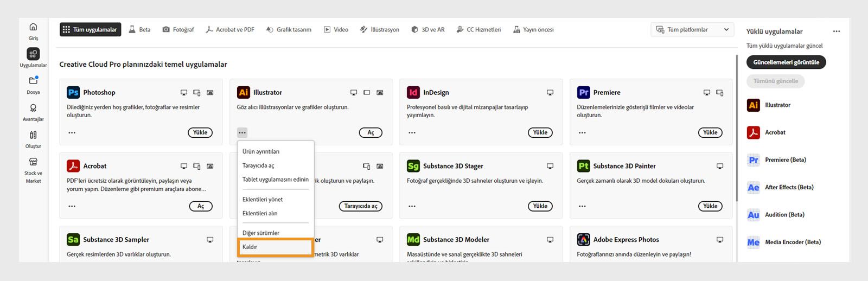Viewport: 868px width, 281px height.
Task: Select Uygulamalar in the sidebar
Action: [33, 58]
